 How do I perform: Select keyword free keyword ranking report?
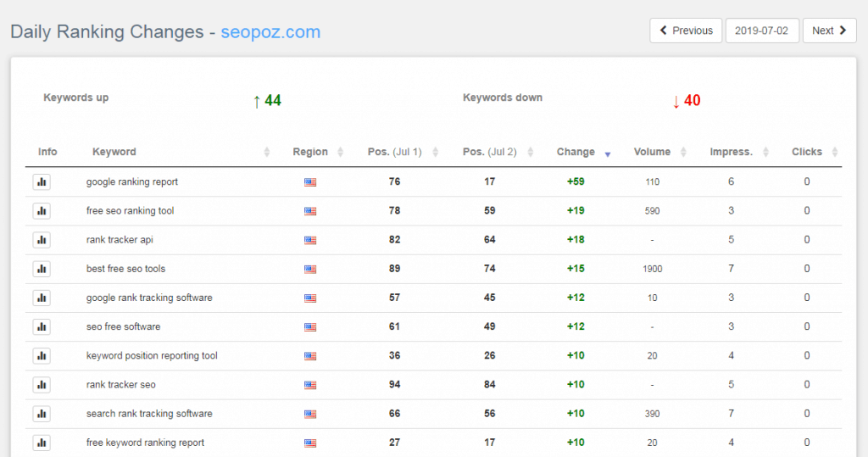pyautogui.click(x=145, y=443)
